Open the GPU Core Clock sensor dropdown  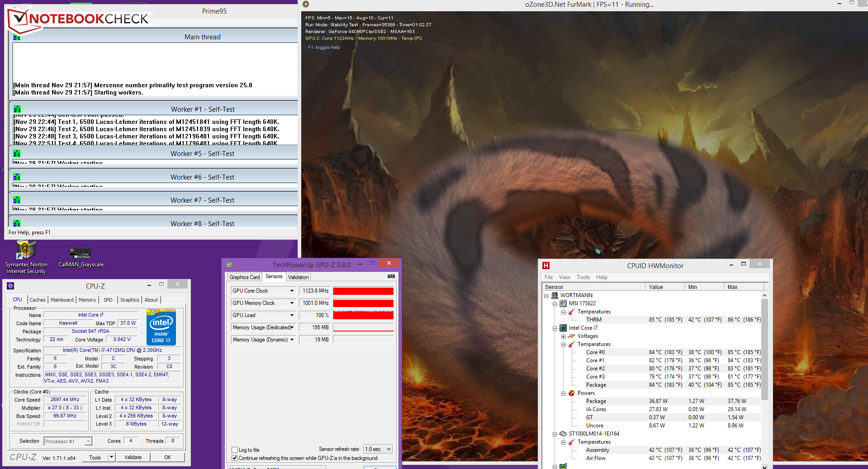[292, 291]
